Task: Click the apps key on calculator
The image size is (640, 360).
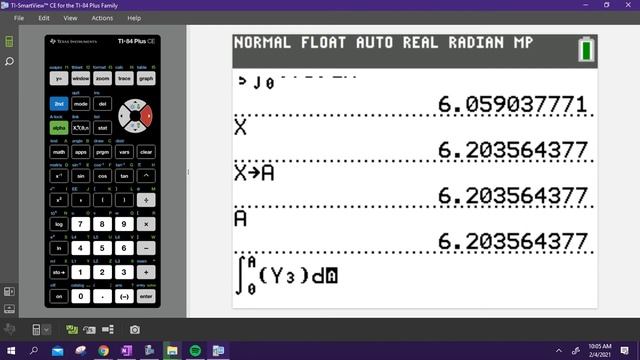Action: point(81,152)
